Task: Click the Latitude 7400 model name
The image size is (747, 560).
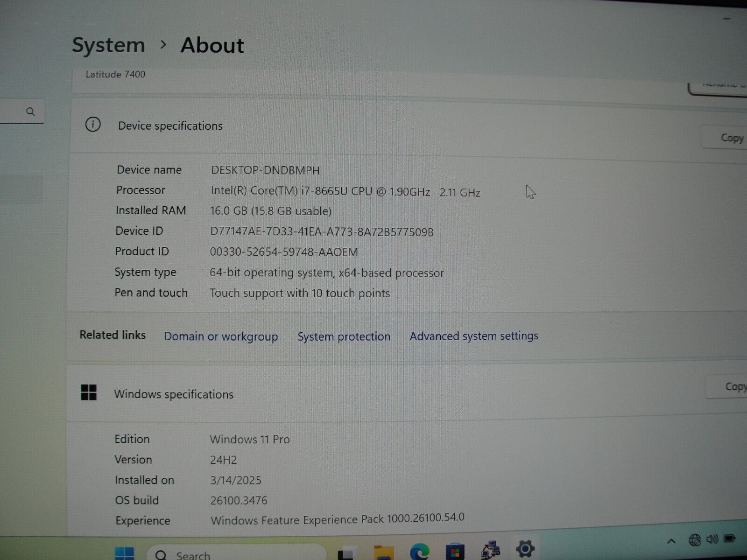Action: tap(116, 74)
